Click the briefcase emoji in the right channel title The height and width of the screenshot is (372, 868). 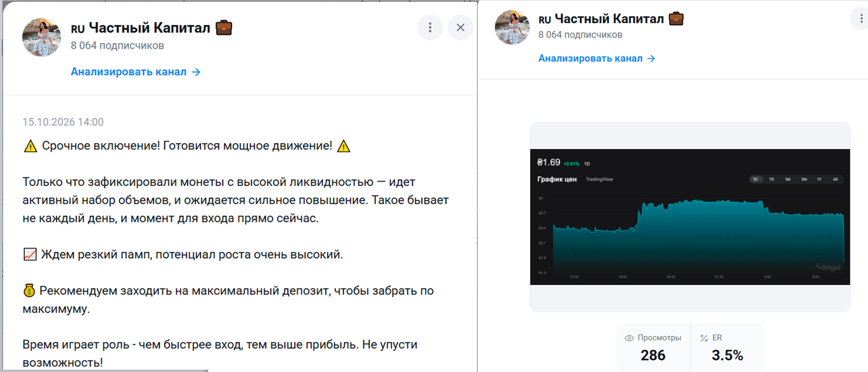click(x=676, y=19)
